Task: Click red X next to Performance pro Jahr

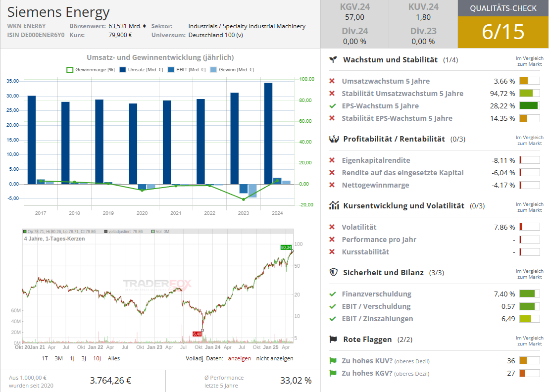Action: pyautogui.click(x=332, y=240)
